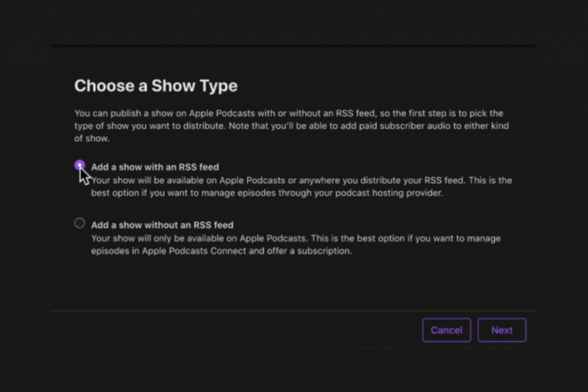Click the 'You can publish a show' intro line
The image size is (588, 392).
(288, 114)
